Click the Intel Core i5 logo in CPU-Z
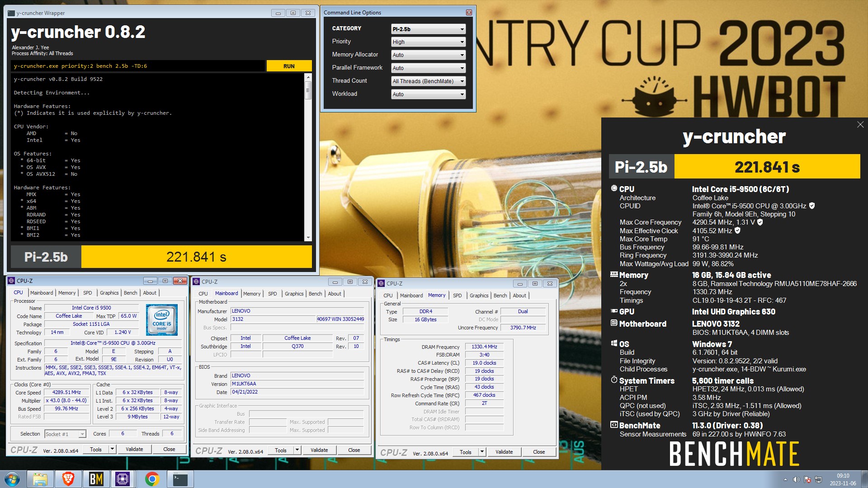868x488 pixels. pos(162,319)
